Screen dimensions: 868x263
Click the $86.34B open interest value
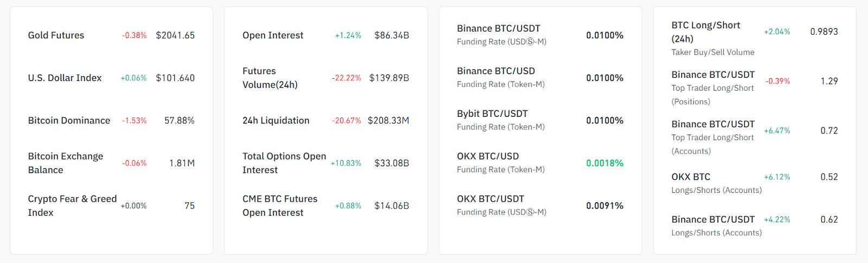click(391, 35)
